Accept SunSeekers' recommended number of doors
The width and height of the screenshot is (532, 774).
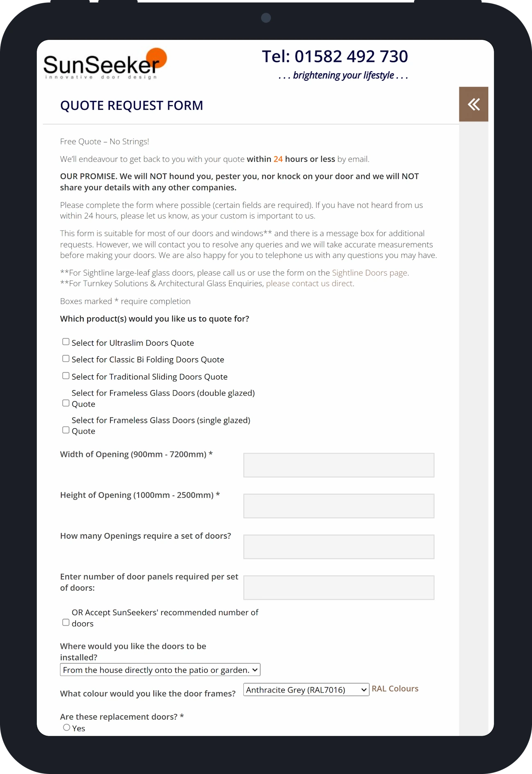66,622
